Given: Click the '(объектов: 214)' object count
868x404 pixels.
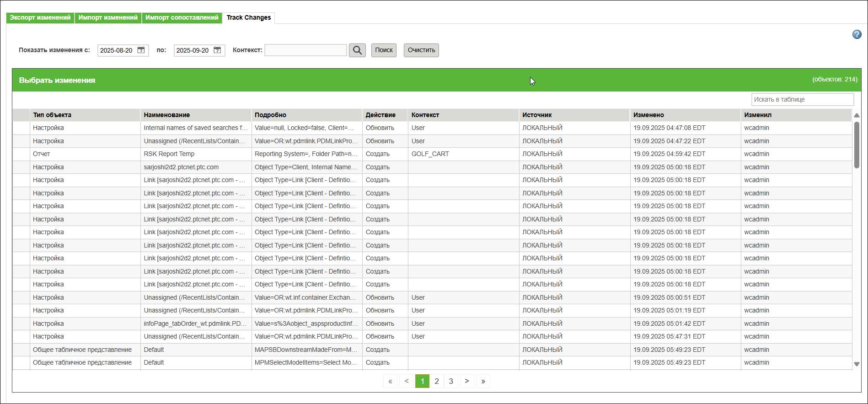Looking at the screenshot, I should pos(835,79).
